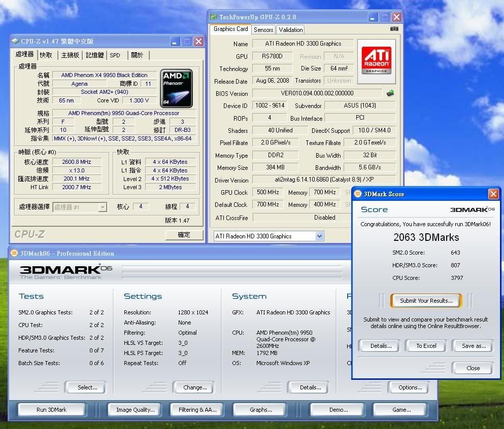Click the GPU-Z title bar icon
Screen dimensions: 504x429
(x=213, y=17)
